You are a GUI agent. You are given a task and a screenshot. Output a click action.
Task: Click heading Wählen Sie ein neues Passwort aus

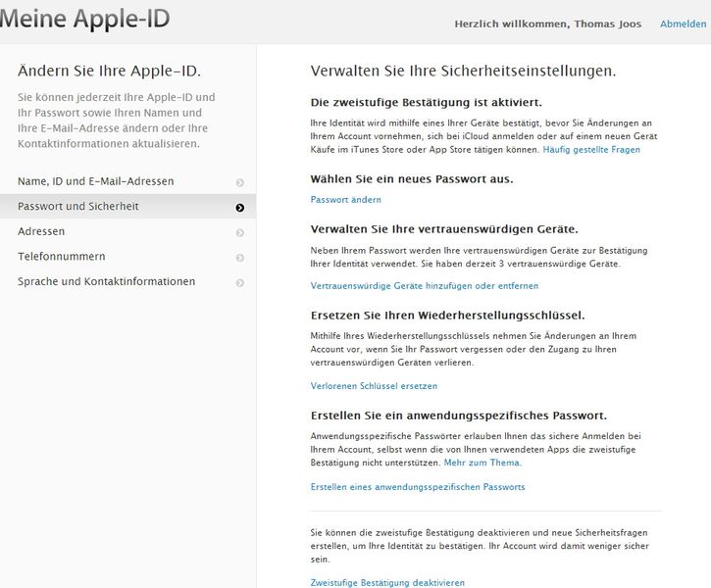pyautogui.click(x=412, y=179)
